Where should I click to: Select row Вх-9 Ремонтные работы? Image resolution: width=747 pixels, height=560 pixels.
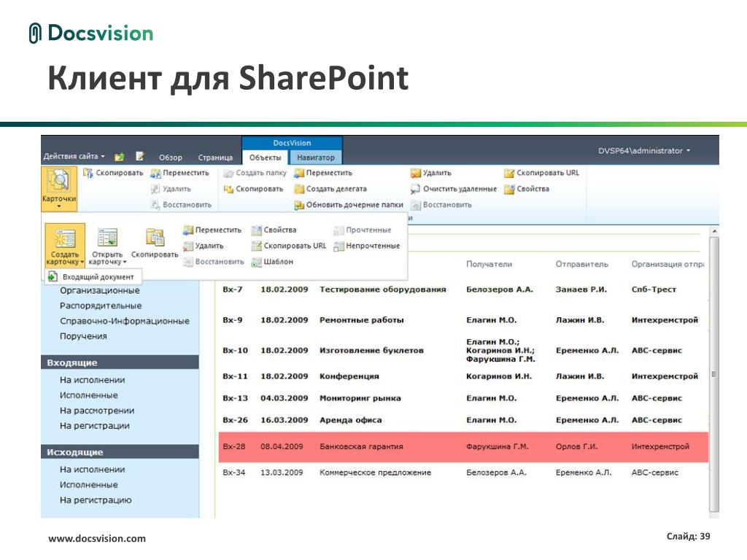(463, 320)
